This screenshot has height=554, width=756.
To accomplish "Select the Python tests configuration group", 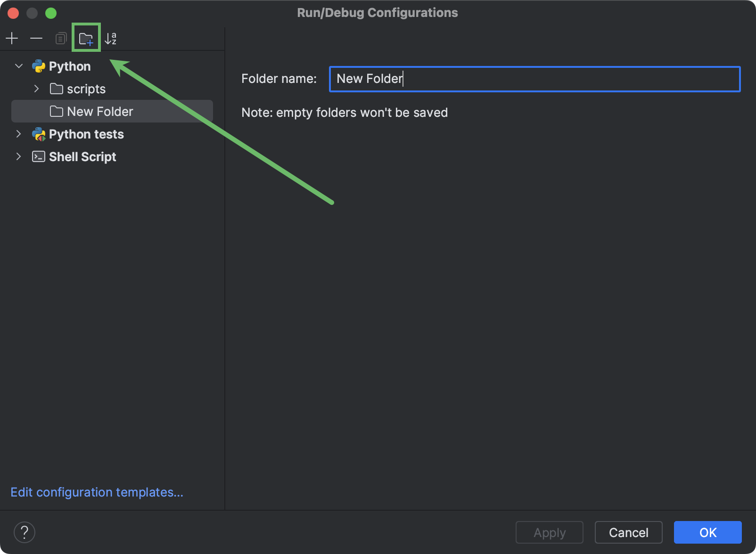I will coord(86,134).
